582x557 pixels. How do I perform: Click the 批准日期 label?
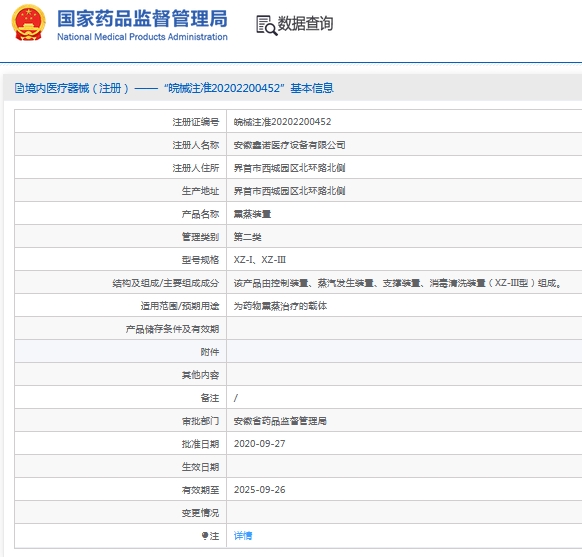coord(200,444)
